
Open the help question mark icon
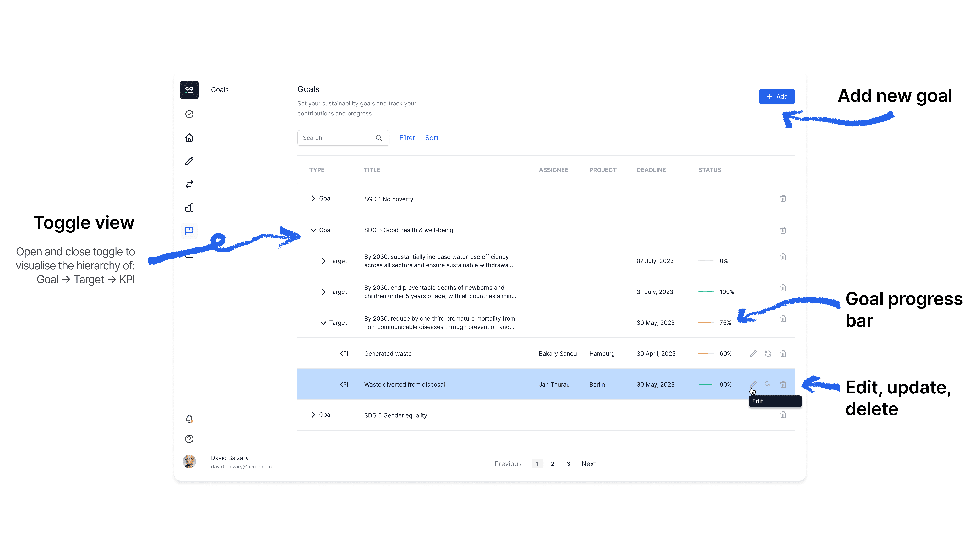tap(189, 439)
